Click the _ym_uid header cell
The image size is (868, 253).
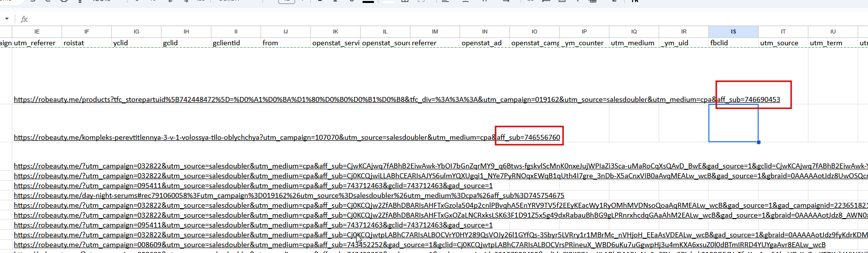(684, 43)
